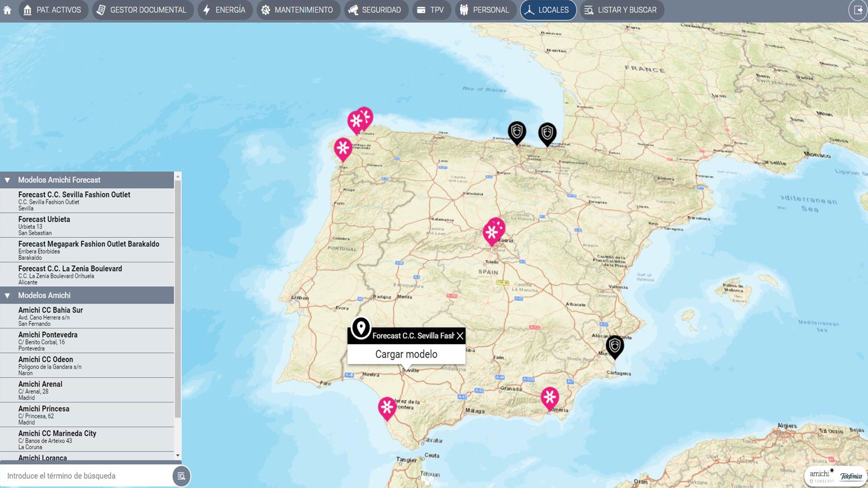Click Cargar modelo button in popup
This screenshot has width=868, height=488.
pyautogui.click(x=406, y=354)
